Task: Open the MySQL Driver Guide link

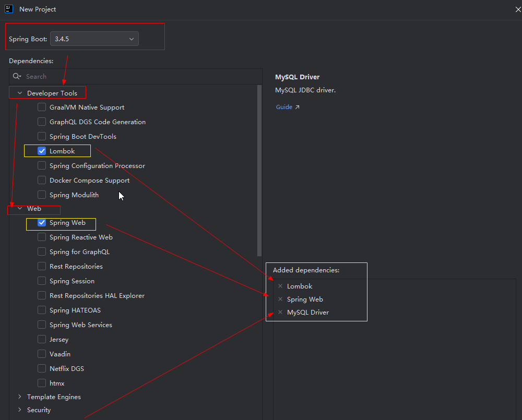Action: pyautogui.click(x=284, y=107)
